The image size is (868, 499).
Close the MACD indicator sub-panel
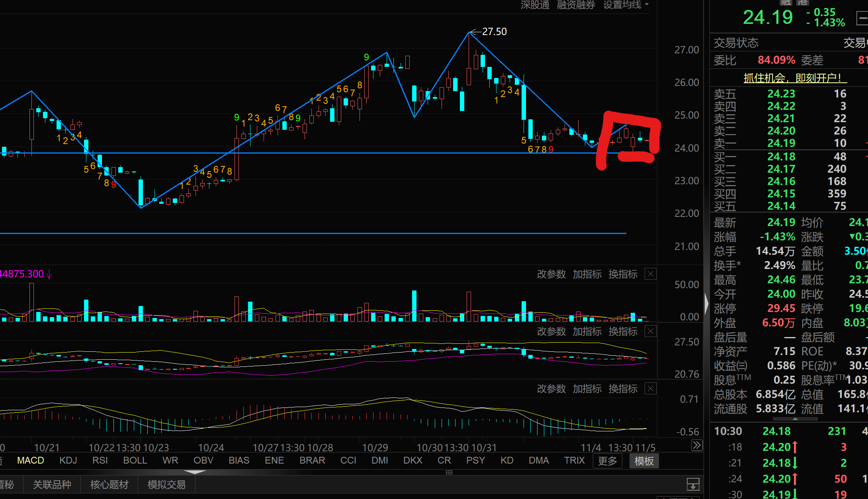click(650, 389)
